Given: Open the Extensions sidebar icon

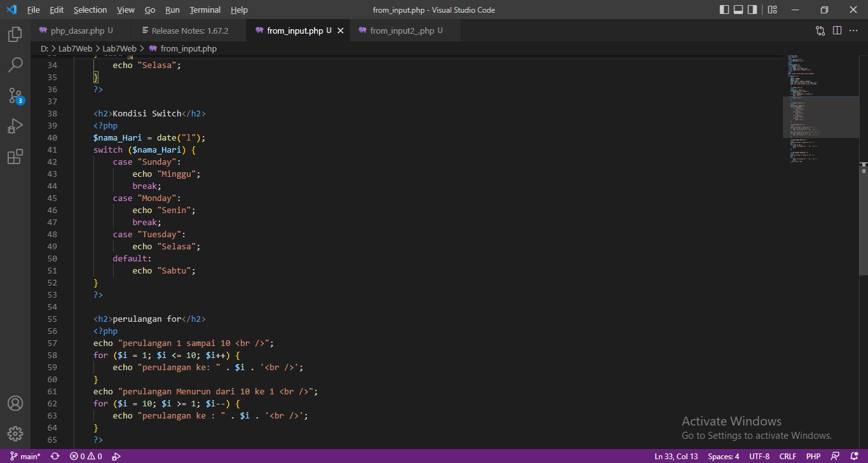Looking at the screenshot, I should pos(15,156).
